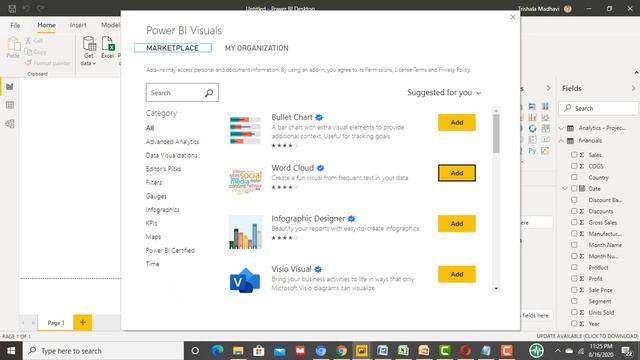Screen dimensions: 640x360
Task: Select the Python visual icon in Visualizations pane
Action: click(532, 151)
